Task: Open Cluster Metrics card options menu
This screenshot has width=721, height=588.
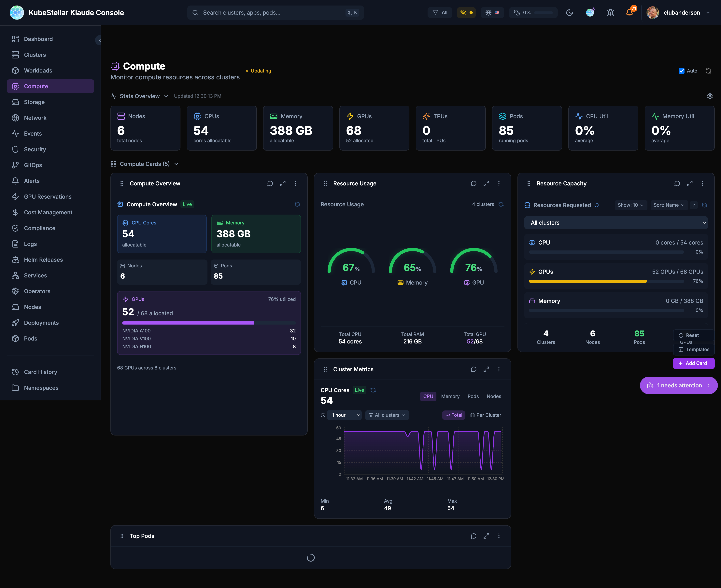Action: coord(499,369)
